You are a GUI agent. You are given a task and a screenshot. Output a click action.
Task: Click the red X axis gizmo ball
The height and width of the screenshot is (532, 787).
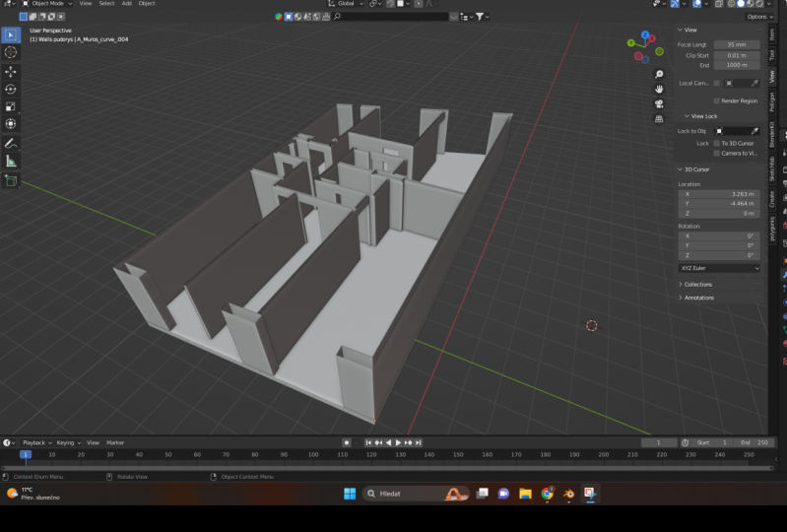(652, 38)
